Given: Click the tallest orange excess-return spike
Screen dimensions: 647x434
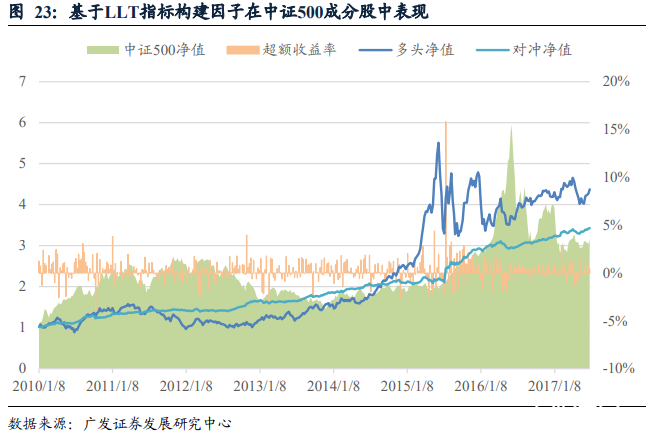Looking at the screenshot, I should tap(446, 197).
